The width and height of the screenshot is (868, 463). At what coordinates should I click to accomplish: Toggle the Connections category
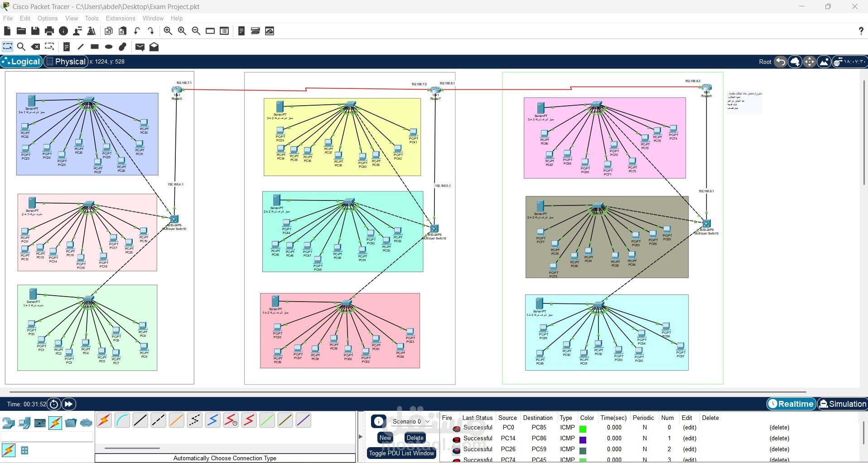coord(55,423)
